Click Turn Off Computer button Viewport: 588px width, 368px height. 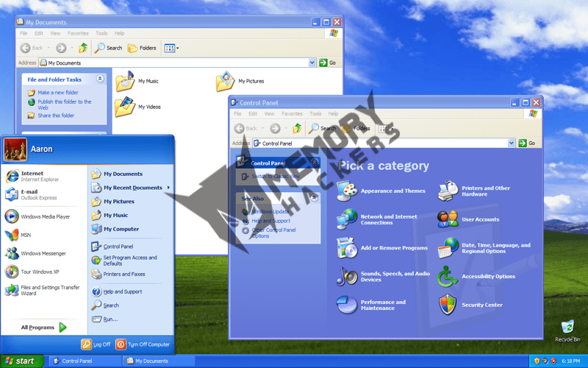(143, 344)
